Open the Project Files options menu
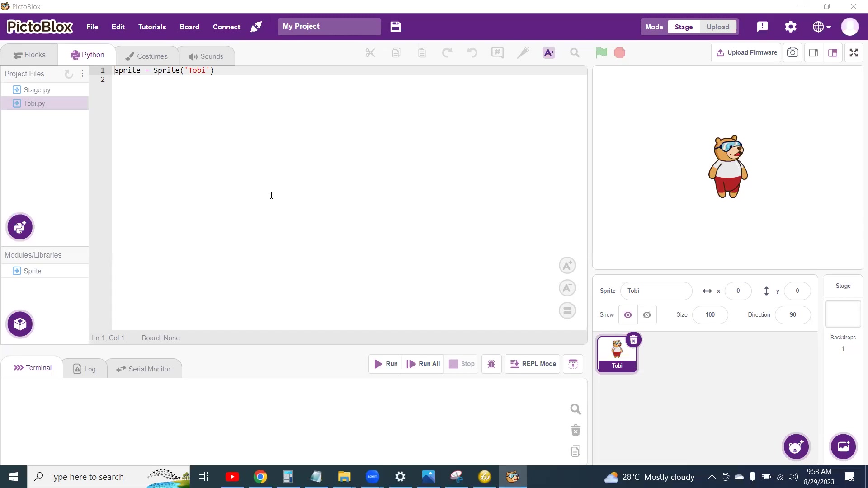Screen dimensions: 868x488 pos(82,74)
